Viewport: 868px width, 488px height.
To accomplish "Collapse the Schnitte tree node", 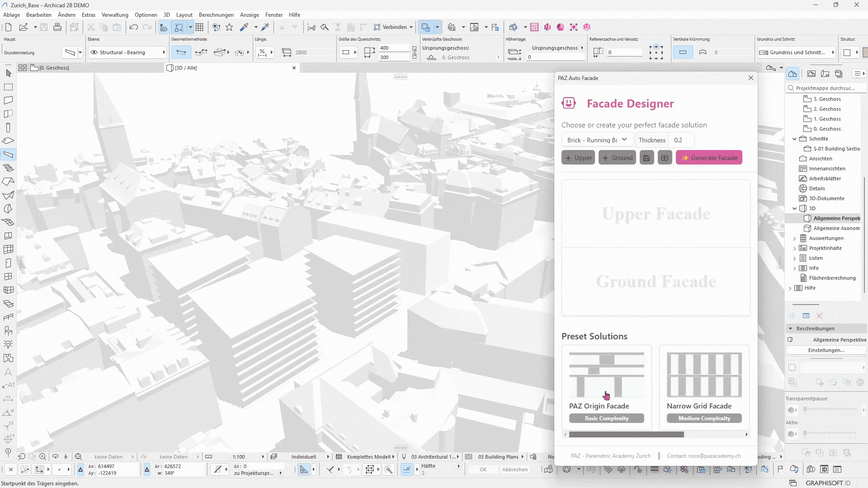I will point(795,139).
